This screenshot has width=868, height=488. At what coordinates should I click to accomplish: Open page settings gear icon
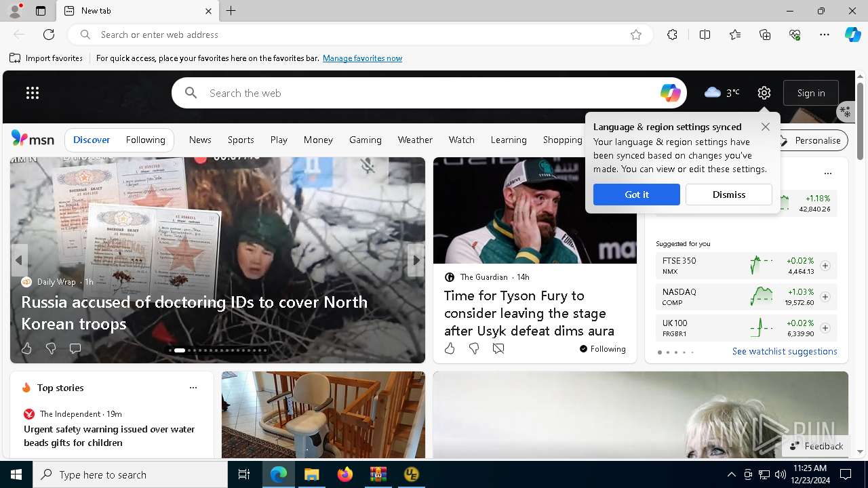pyautogui.click(x=764, y=93)
